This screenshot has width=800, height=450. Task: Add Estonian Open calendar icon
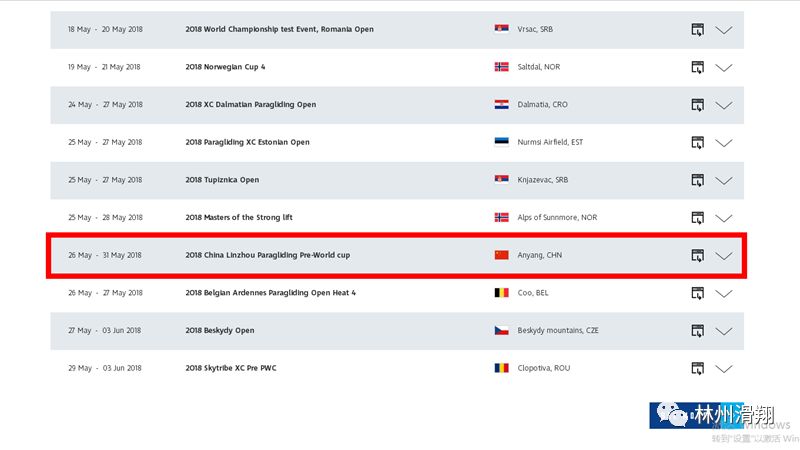697,142
